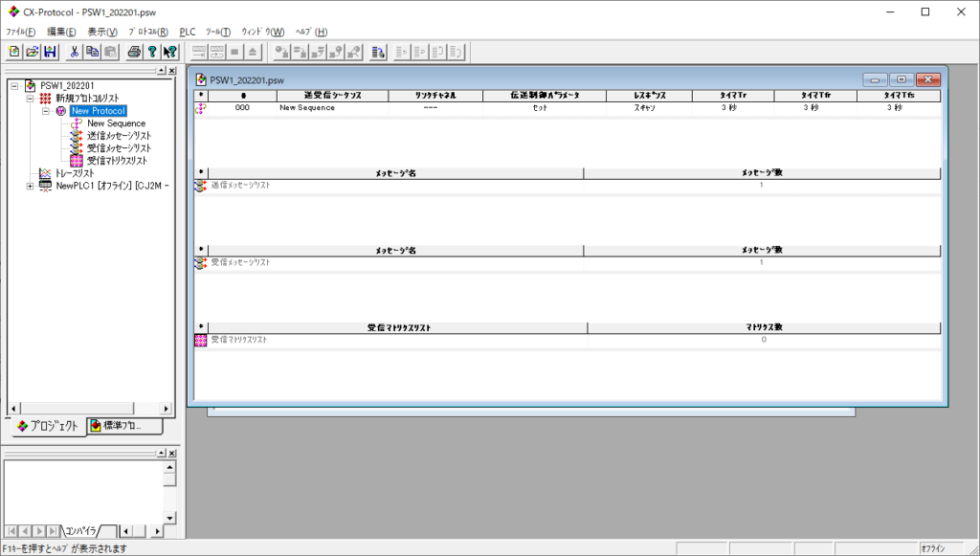Screen dimensions: 980x556
Task: Click the マトリクス数 column header
Action: [x=764, y=327]
